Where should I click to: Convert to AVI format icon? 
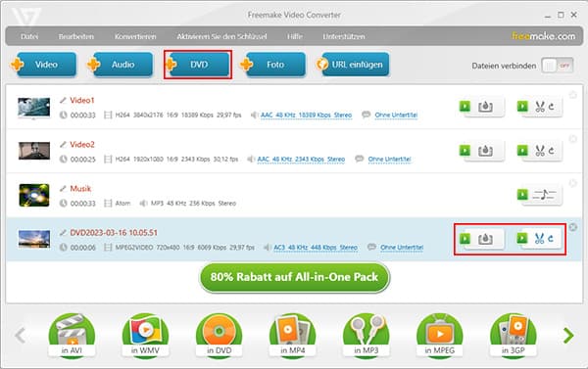pos(72,336)
